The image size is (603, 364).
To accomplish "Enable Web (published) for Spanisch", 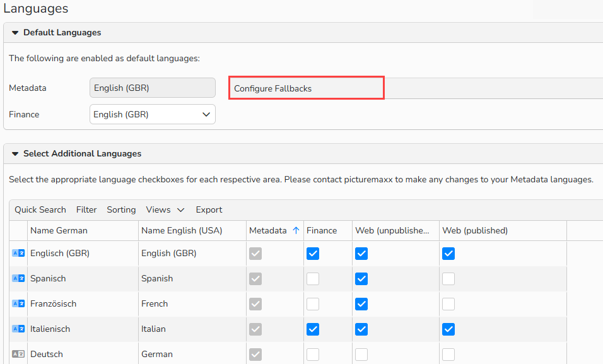I will click(448, 279).
